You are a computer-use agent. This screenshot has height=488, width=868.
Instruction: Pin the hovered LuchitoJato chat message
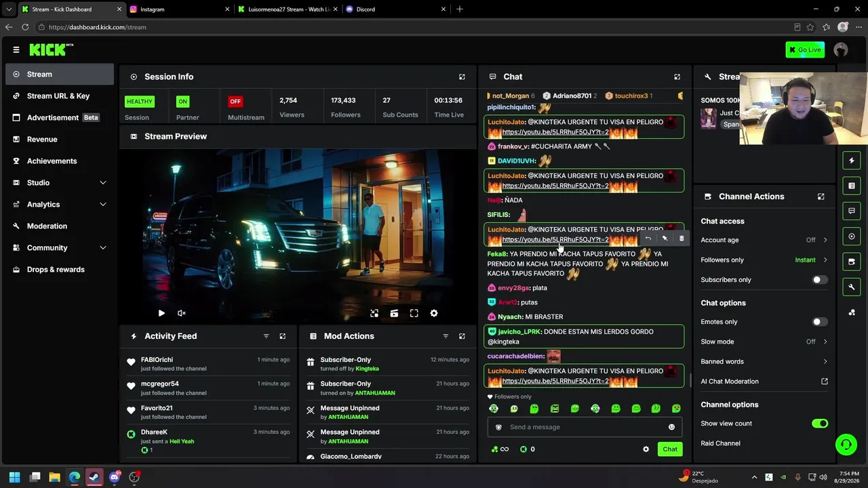[x=665, y=239]
